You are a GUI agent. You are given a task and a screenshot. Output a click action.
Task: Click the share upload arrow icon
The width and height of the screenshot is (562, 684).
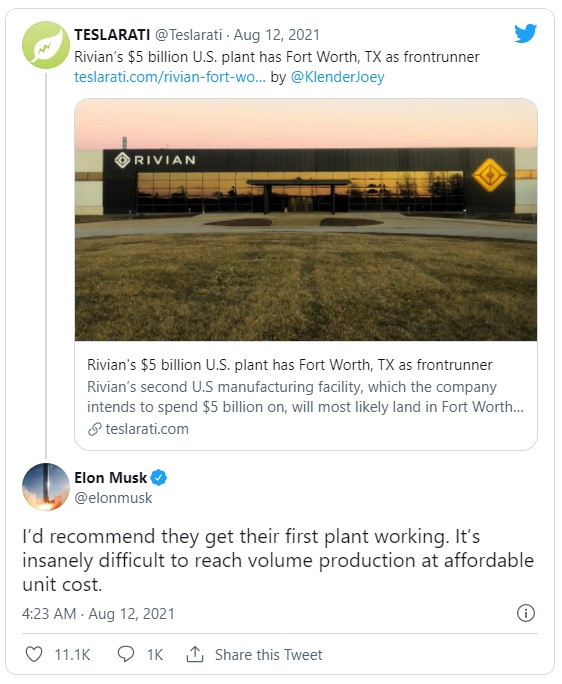click(195, 654)
